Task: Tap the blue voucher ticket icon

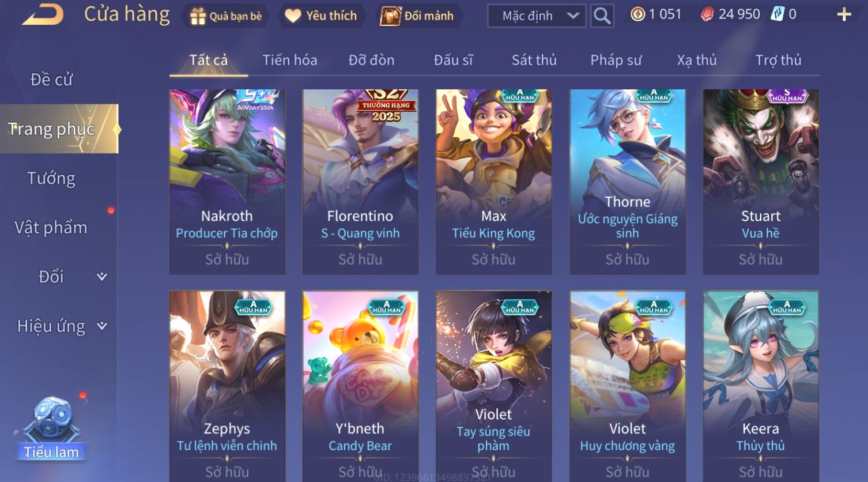Action: [778, 14]
